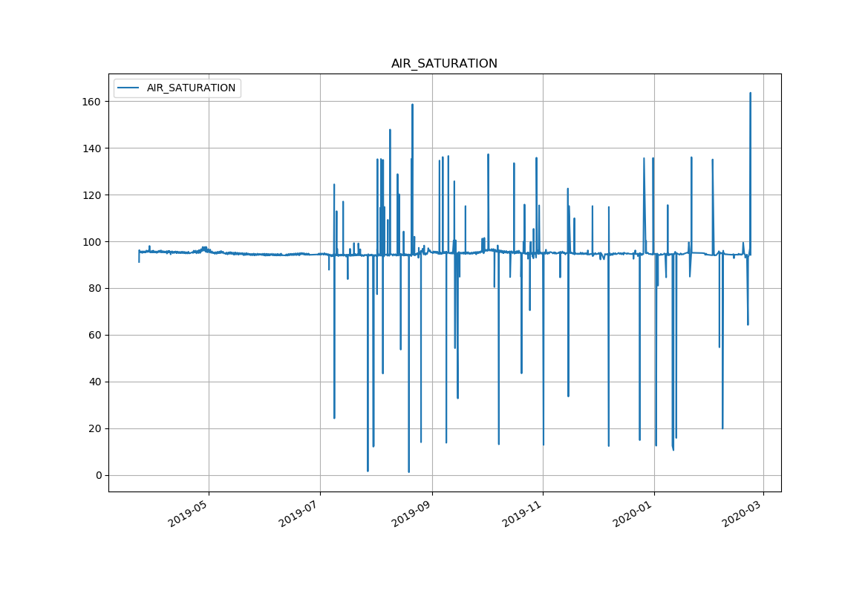The image size is (868, 614).
Task: Click the AIR_SATURATION legend text label
Action: point(191,88)
